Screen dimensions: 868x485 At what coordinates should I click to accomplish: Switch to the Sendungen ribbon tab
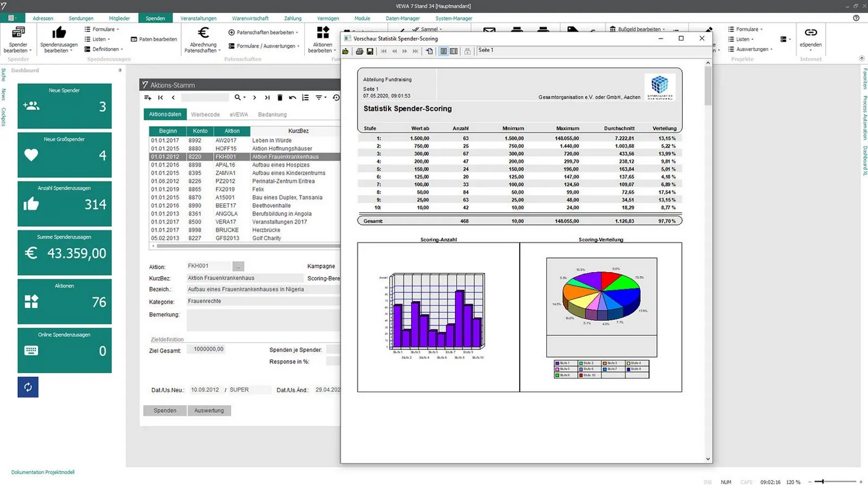point(81,18)
